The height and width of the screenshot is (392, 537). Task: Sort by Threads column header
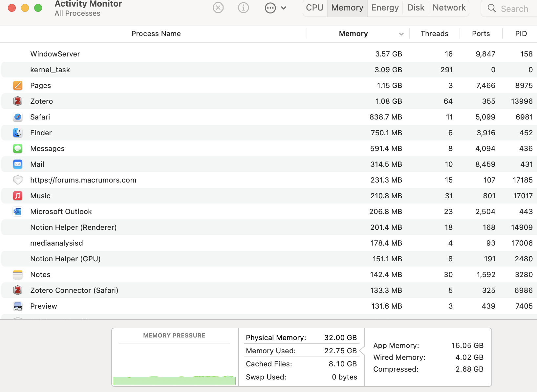(434, 34)
